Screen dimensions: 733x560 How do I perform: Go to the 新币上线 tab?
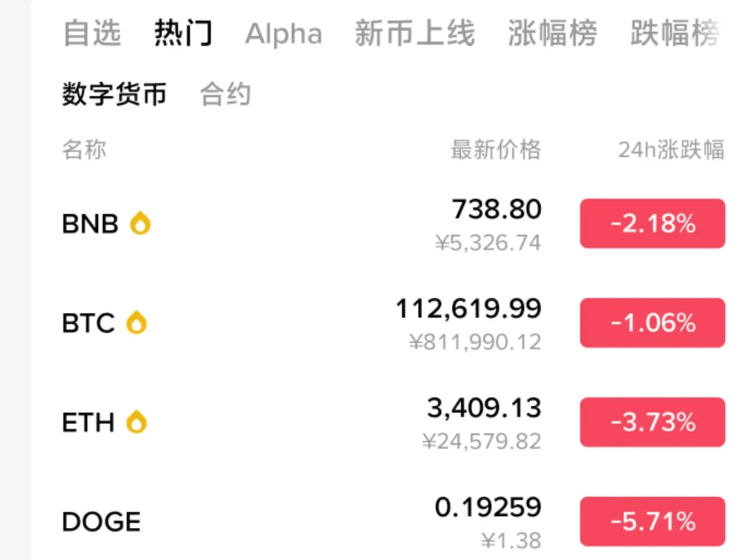pos(415,33)
